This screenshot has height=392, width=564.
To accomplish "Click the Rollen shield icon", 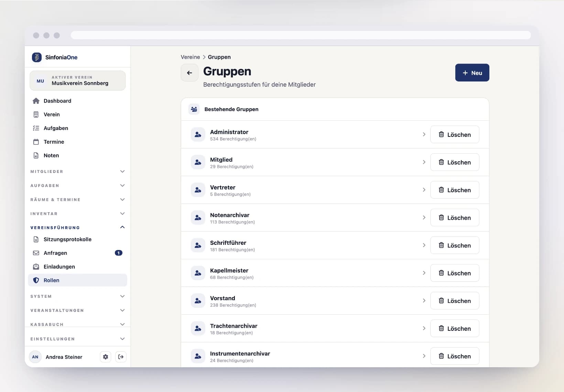I will (36, 280).
